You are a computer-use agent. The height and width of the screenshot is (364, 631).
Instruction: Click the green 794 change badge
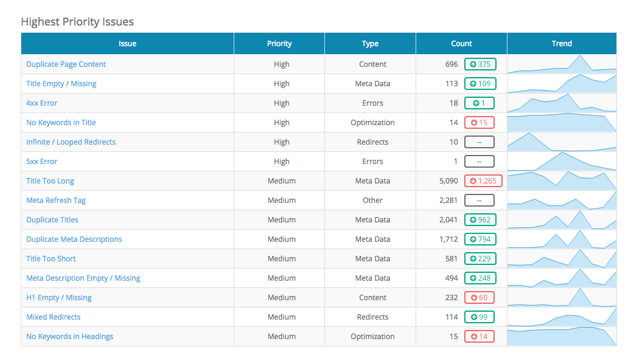click(x=480, y=239)
